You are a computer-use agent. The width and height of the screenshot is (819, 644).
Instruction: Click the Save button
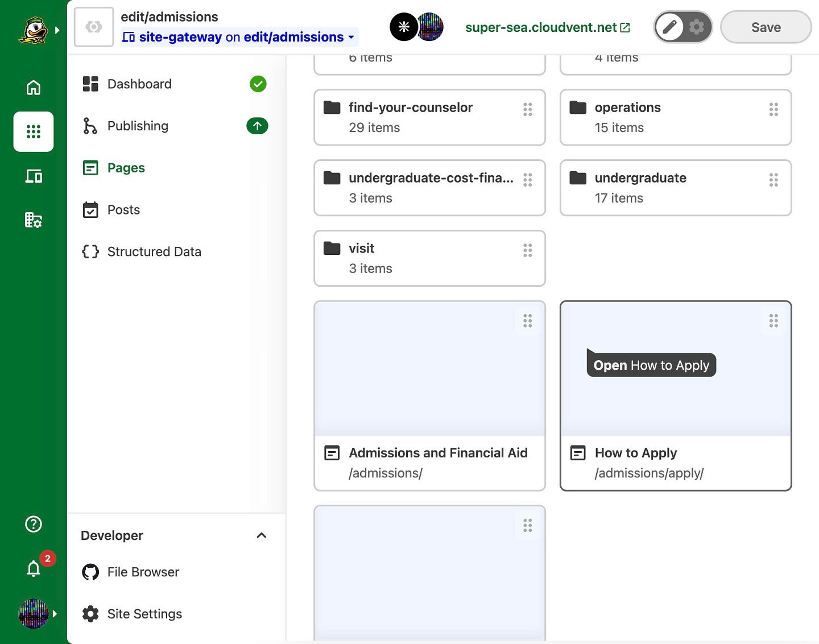pyautogui.click(x=766, y=27)
